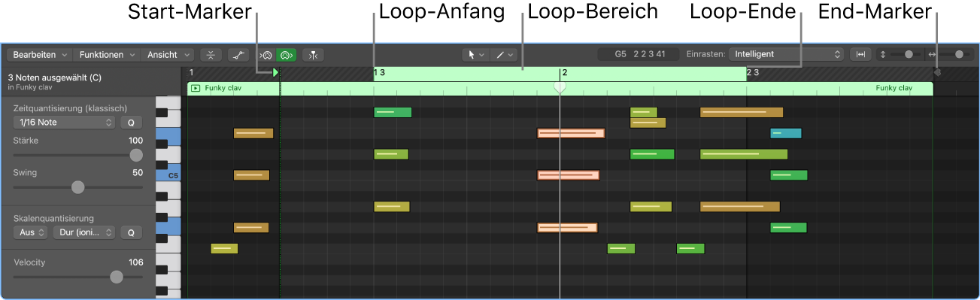Disable the green MIDI Out button
The height and width of the screenshot is (300, 980).
click(286, 55)
